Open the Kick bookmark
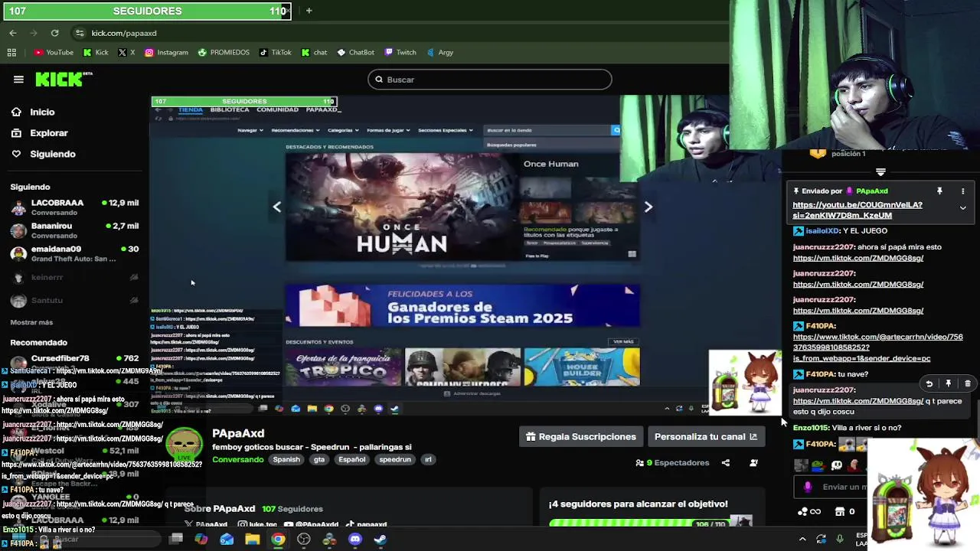The image size is (980, 551). tap(96, 52)
